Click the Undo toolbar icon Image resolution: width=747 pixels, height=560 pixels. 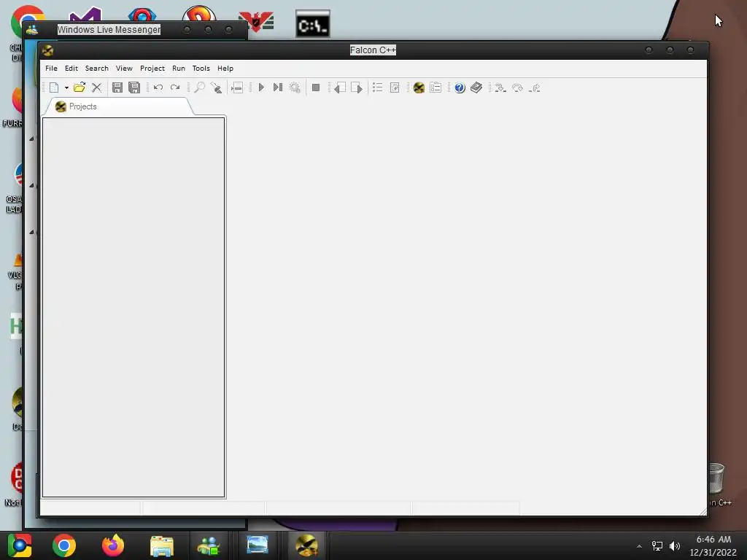click(158, 87)
